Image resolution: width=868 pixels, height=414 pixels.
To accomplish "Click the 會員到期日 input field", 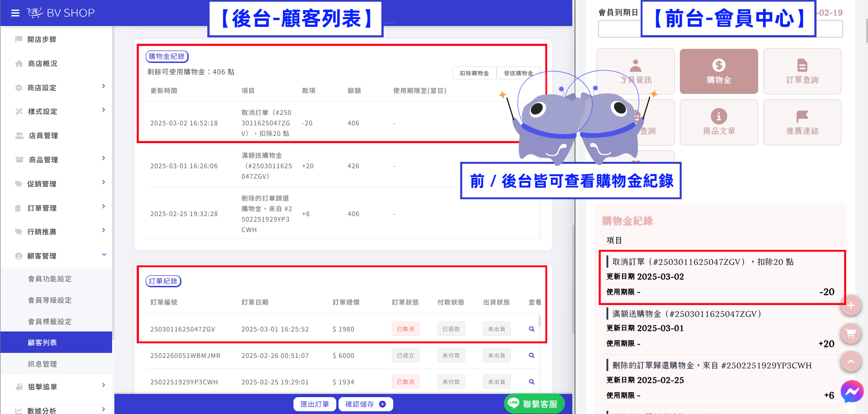I will point(720,29).
